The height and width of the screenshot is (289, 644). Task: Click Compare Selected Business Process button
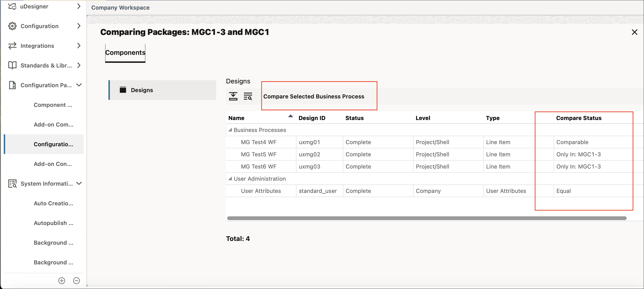[x=314, y=97]
